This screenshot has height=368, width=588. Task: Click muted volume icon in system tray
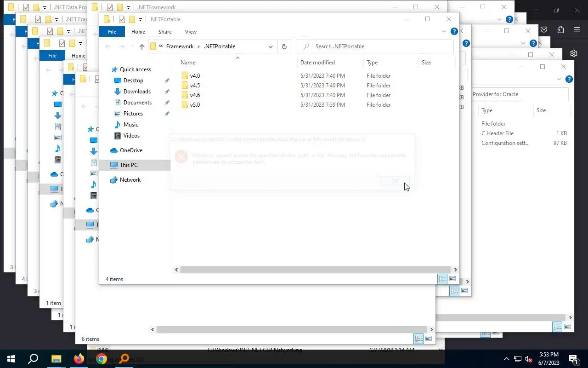[x=529, y=359]
